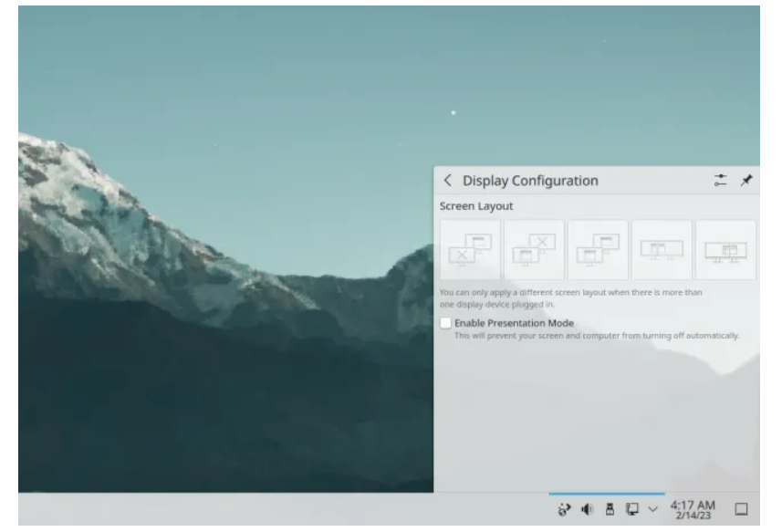
Task: Select the layout with the rear monitor crossed out
Action: tap(534, 249)
